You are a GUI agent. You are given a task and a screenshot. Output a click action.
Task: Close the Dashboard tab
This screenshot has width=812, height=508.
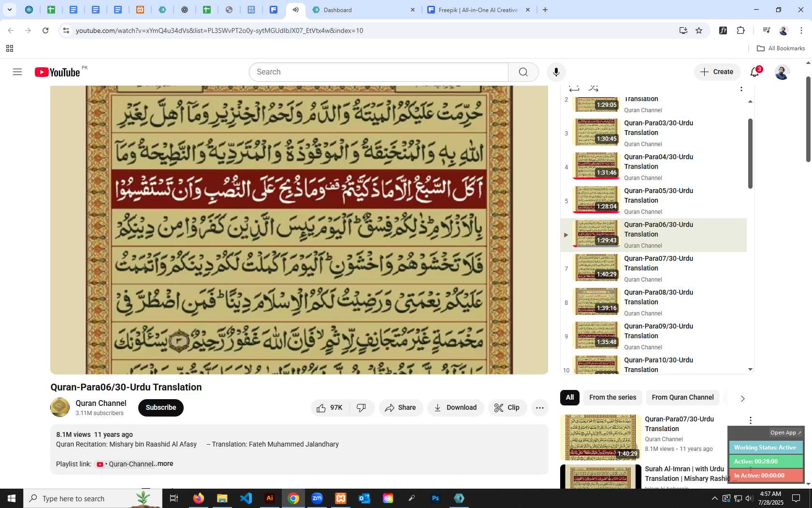point(413,10)
